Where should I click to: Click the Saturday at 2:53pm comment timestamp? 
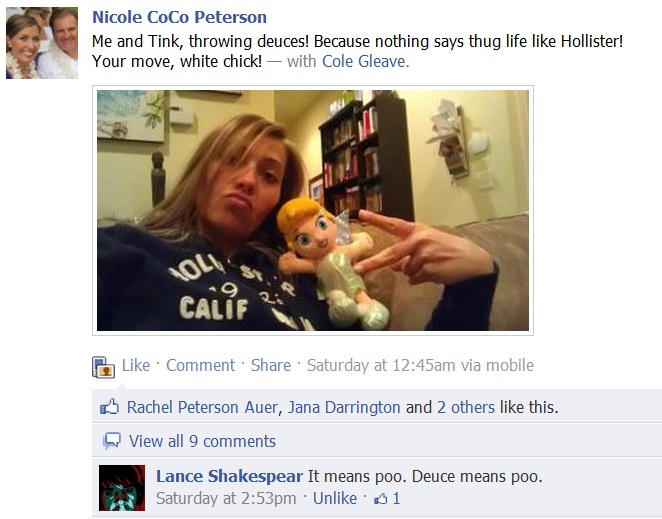click(226, 498)
